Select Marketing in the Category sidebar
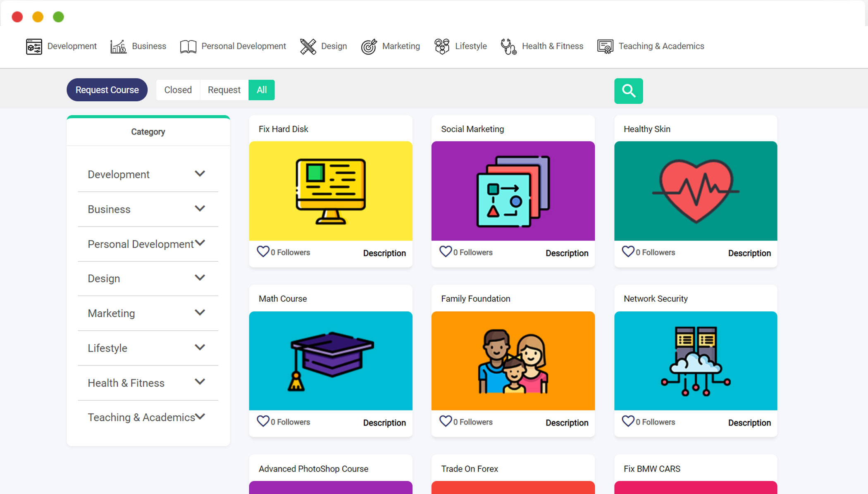The image size is (868, 494). (111, 313)
